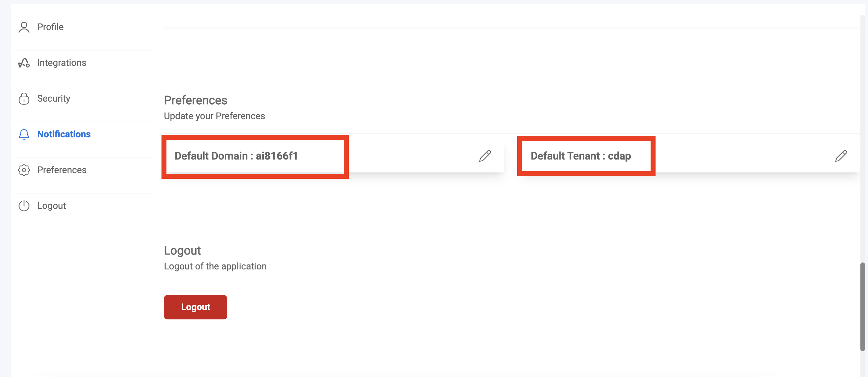Click the Logout section heading

(182, 251)
